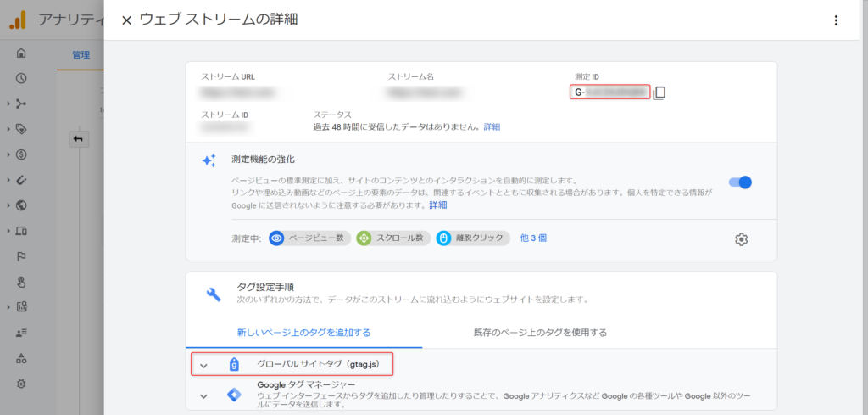The height and width of the screenshot is (415, 868).
Task: Copy the measurement ID to clipboard
Action: [659, 93]
